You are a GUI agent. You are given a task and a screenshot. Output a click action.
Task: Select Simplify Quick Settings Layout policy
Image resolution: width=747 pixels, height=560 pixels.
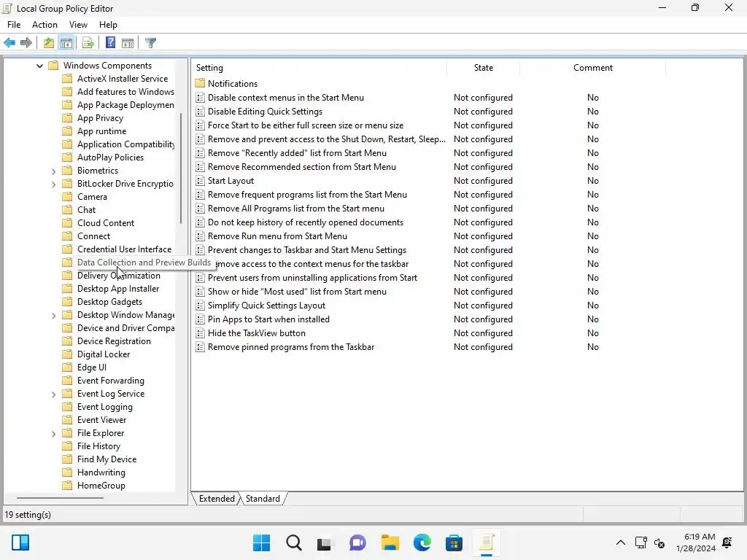[266, 306]
